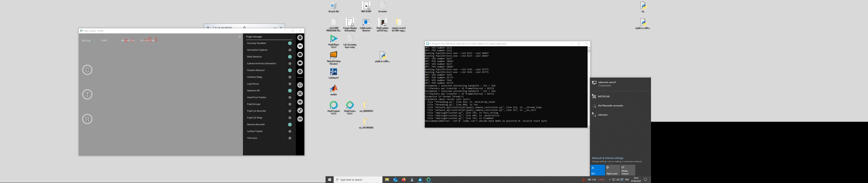868x183 pixels.
Task: Open the Blink Detector crossed-eye icon
Action: 300,102
